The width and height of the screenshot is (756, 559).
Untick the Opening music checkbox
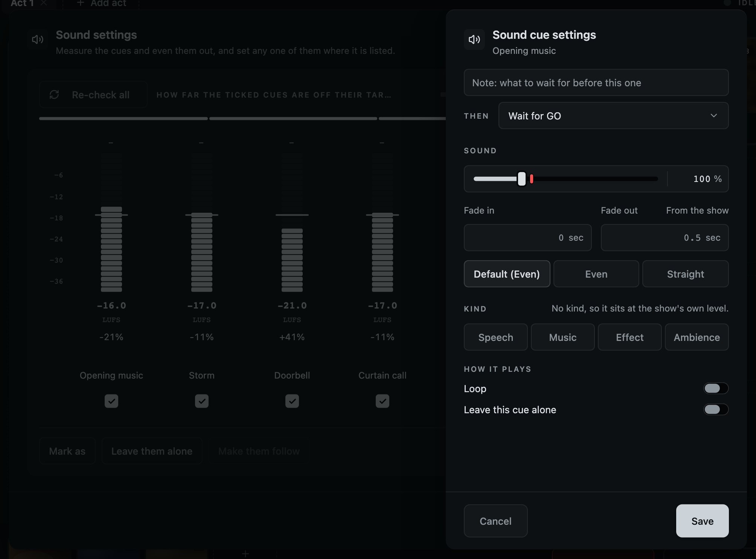111,401
